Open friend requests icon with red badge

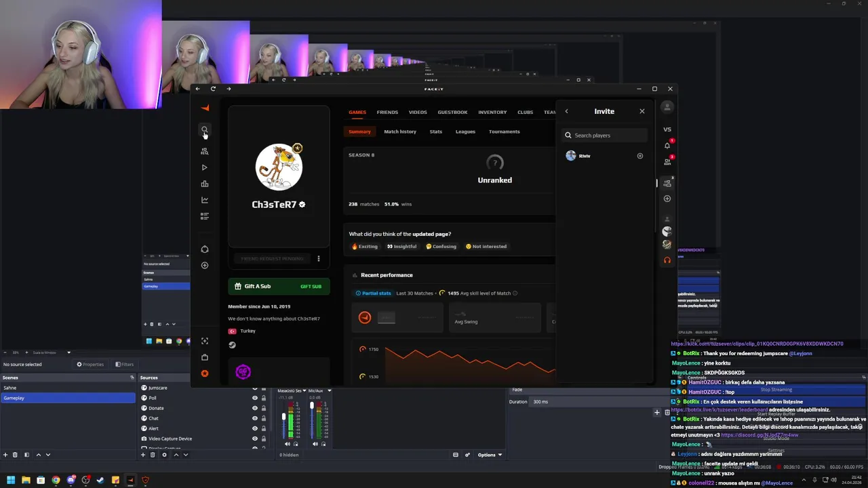pos(667,161)
